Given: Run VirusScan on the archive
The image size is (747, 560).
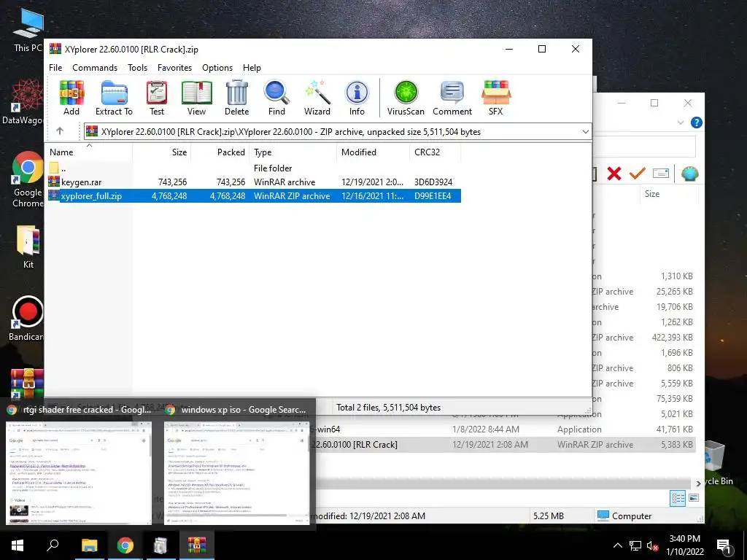Looking at the screenshot, I should coord(406,98).
